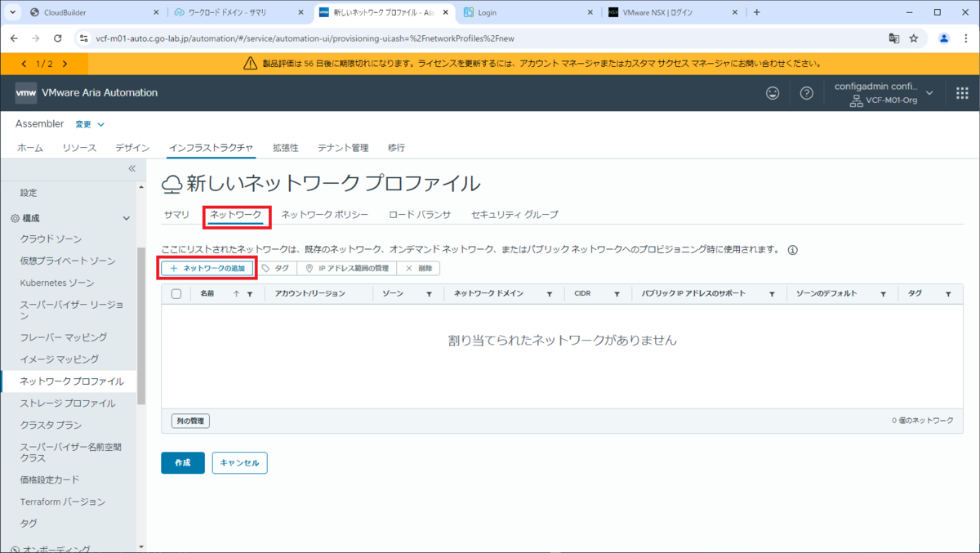Open the リソース main tab

pos(79,148)
